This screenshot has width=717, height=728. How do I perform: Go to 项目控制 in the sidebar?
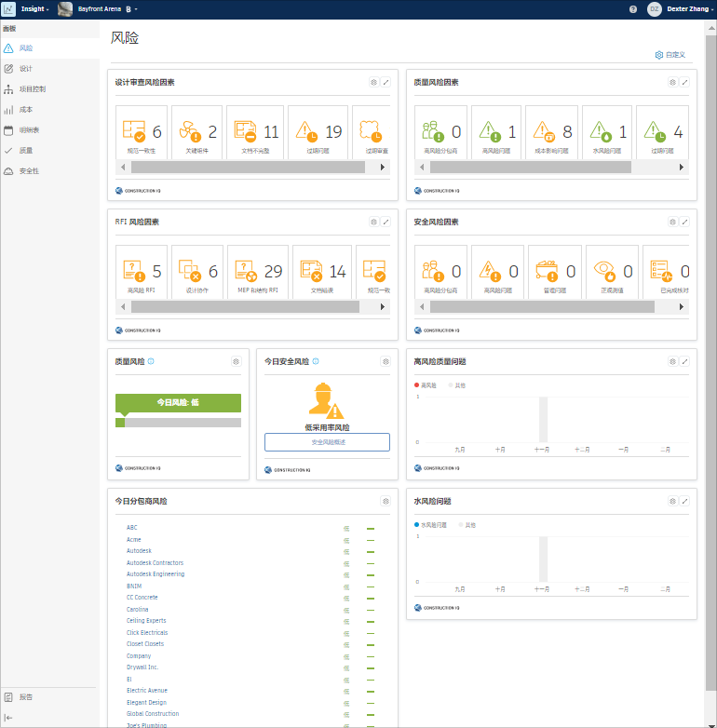[49, 89]
